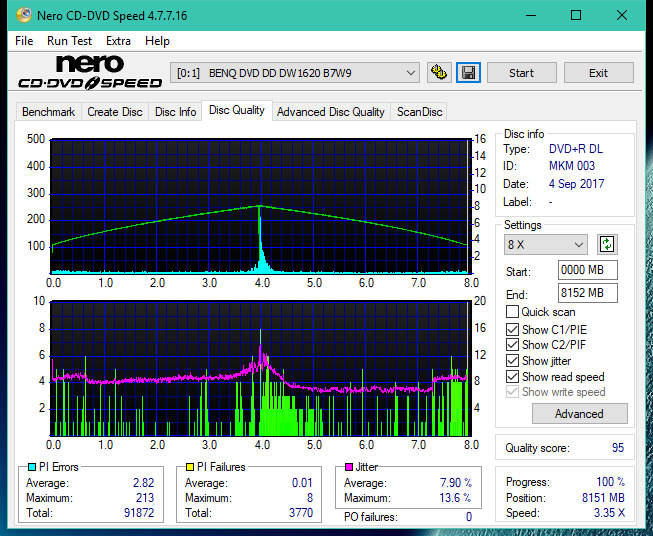The image size is (653, 536).
Task: Open the Help menu
Action: [x=157, y=41]
